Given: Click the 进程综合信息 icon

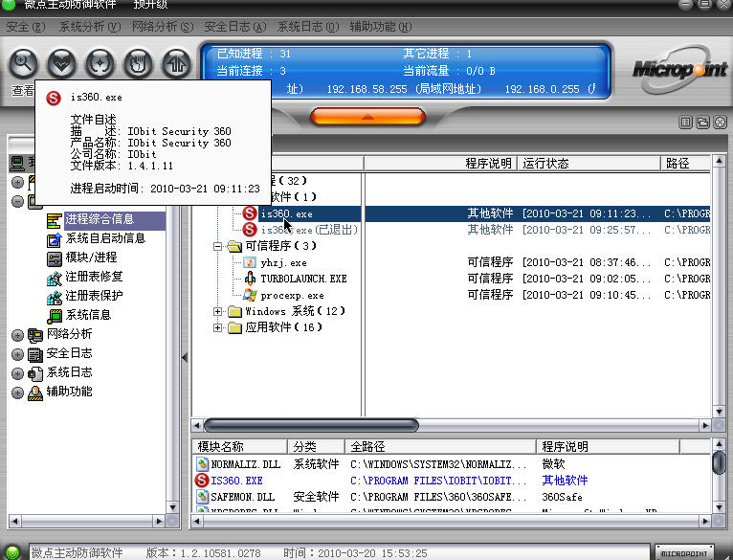Looking at the screenshot, I should (55, 220).
